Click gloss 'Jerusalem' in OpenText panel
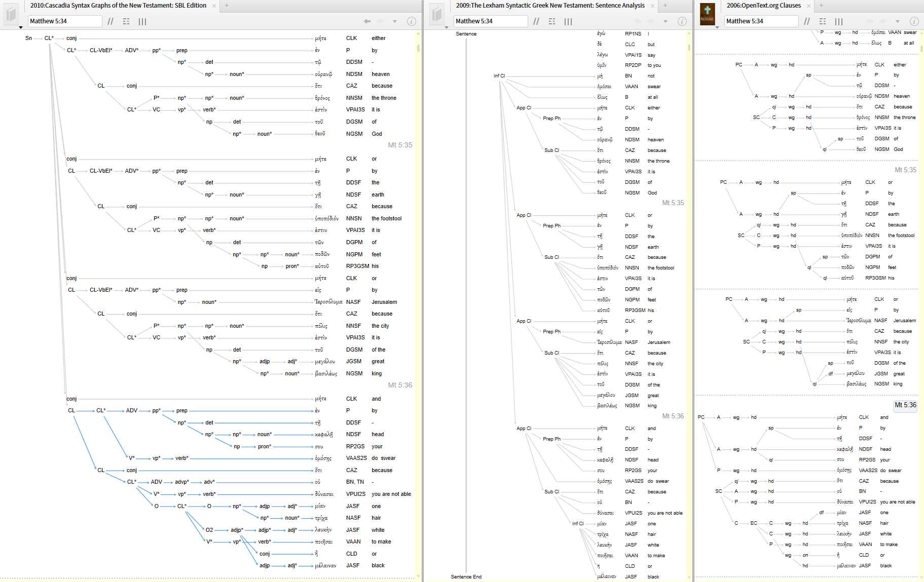924x582 pixels. (904, 321)
